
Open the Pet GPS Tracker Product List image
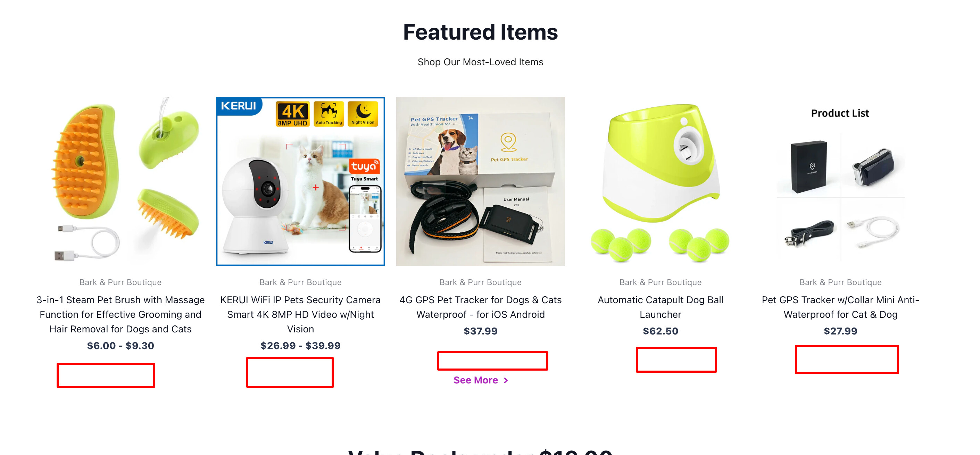point(840,181)
